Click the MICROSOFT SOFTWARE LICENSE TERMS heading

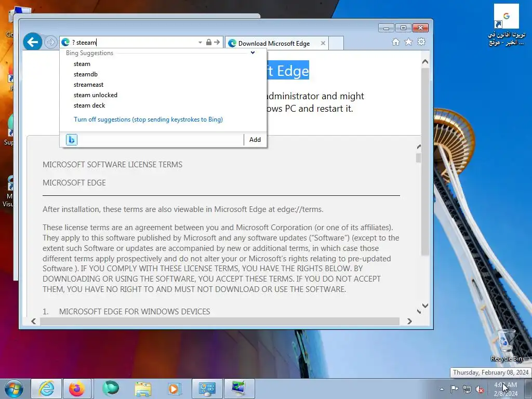coord(112,165)
